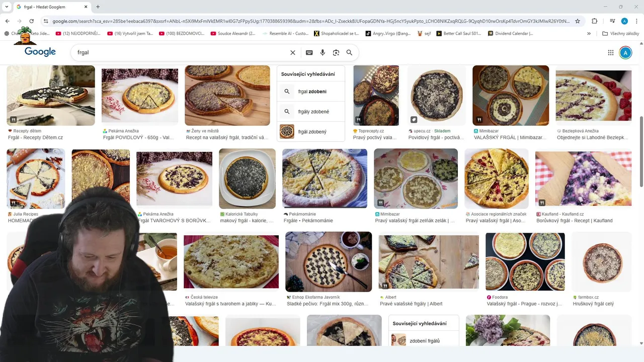Select related search zdobení frgálů

[424, 341]
